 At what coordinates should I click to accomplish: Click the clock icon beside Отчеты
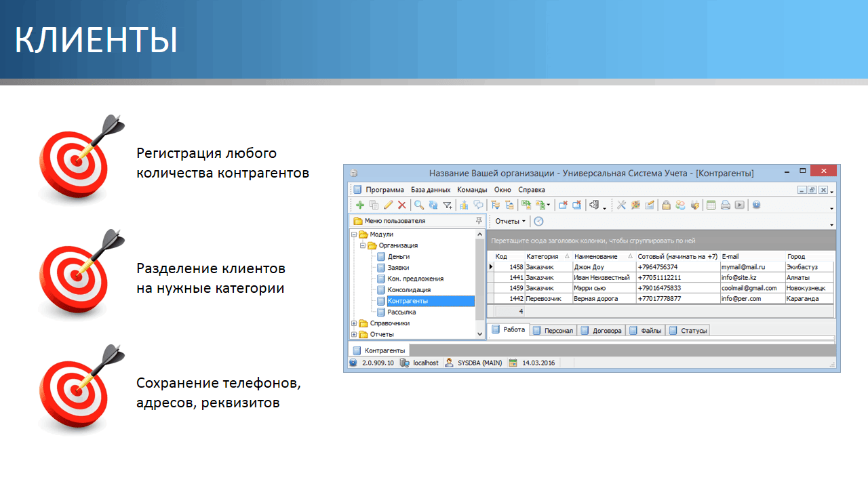coord(538,221)
